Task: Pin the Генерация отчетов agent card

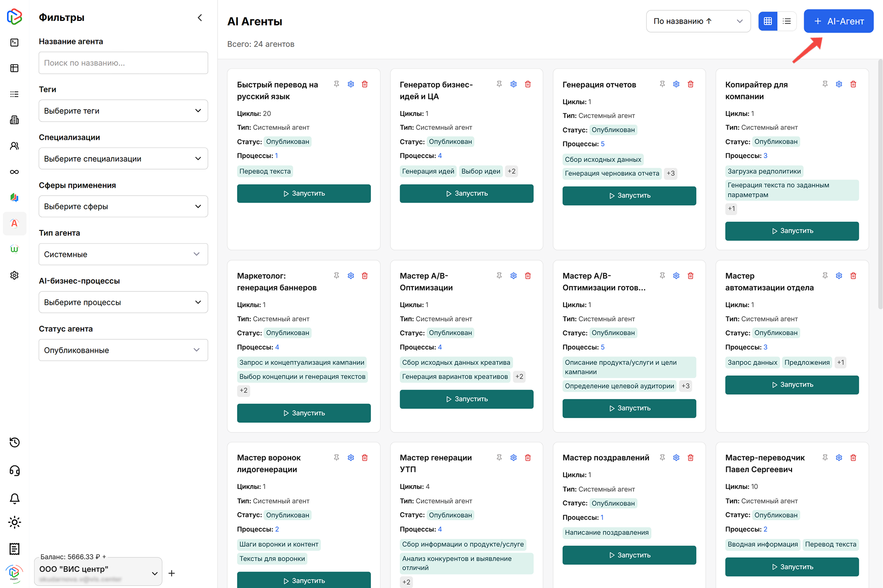Action: (x=662, y=84)
